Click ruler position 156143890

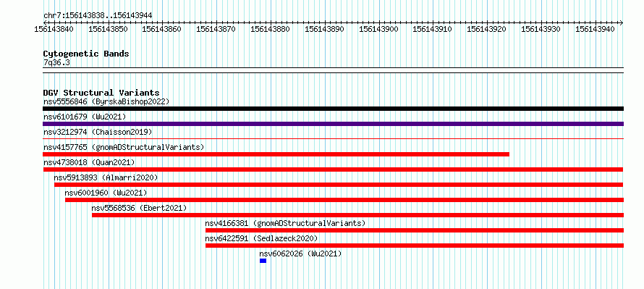(x=324, y=29)
